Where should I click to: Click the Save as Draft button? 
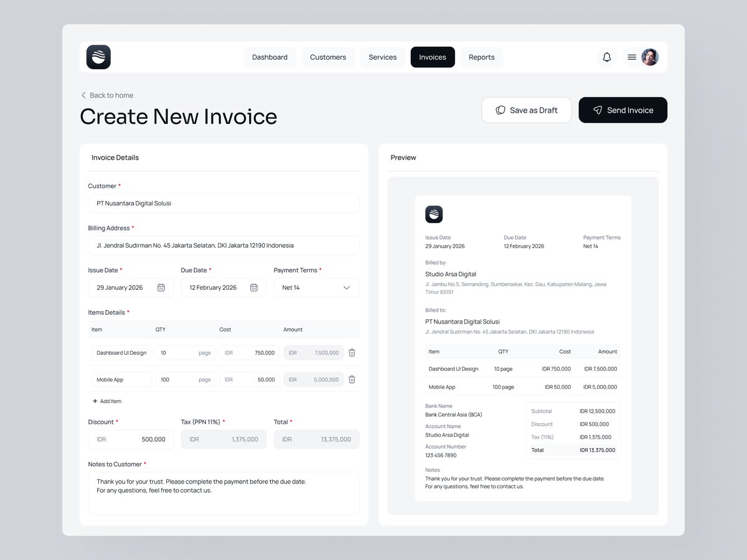(x=527, y=110)
